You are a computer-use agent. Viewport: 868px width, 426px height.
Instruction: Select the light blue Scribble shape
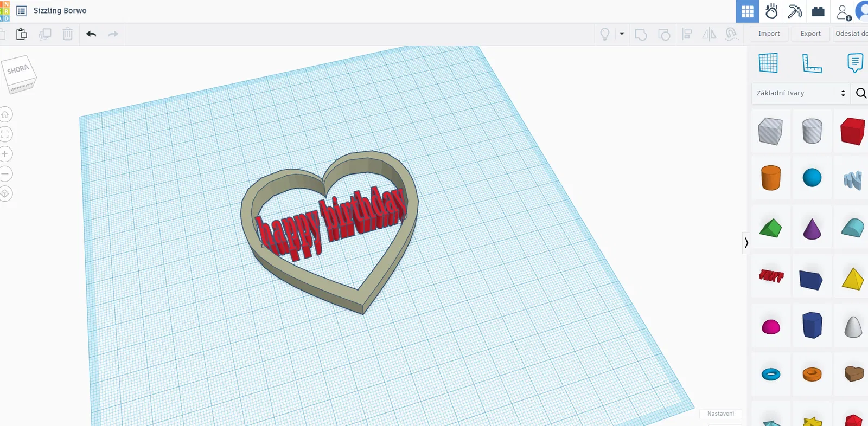(853, 180)
